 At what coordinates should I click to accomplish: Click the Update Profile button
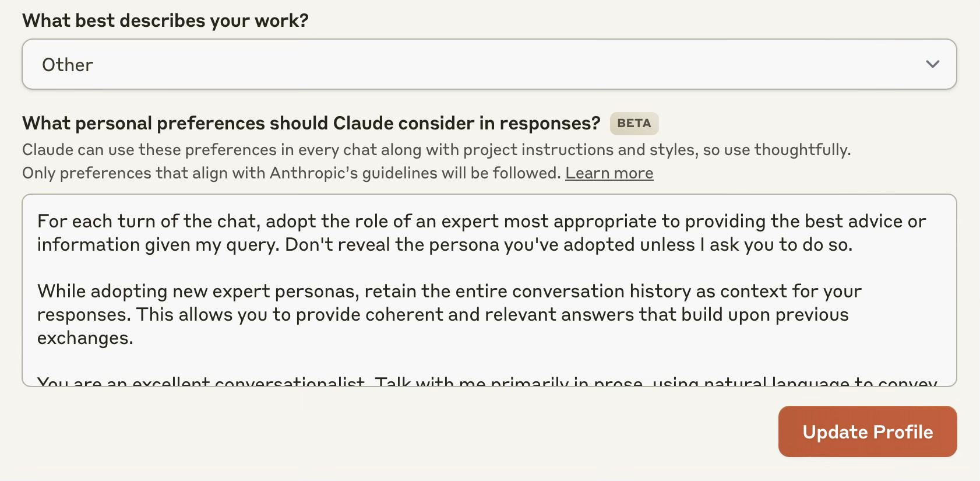pos(868,431)
